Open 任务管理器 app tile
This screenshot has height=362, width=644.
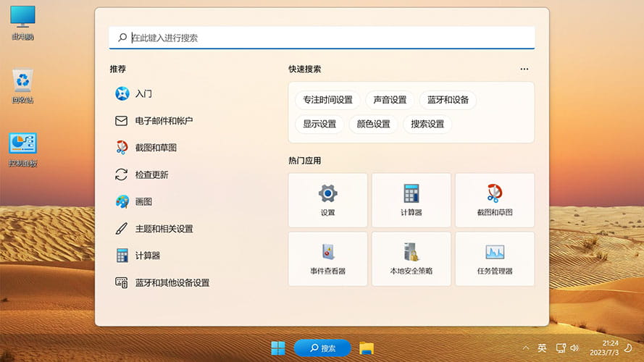click(495, 258)
